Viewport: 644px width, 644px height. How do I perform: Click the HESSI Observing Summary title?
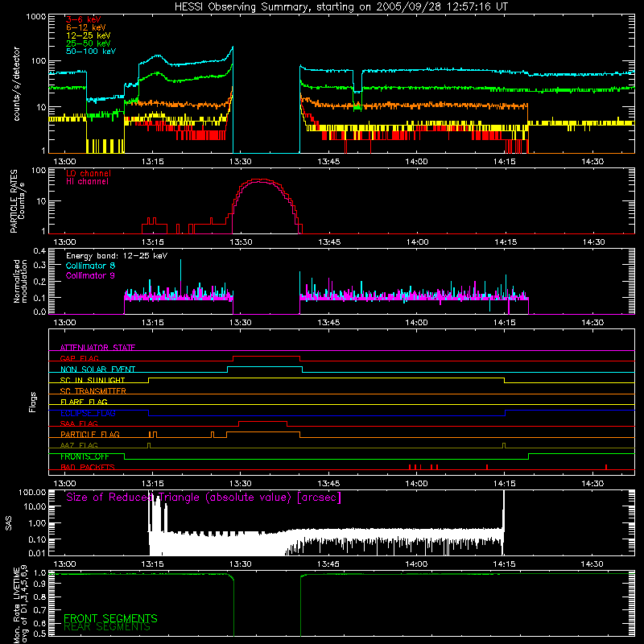pyautogui.click(x=341, y=7)
